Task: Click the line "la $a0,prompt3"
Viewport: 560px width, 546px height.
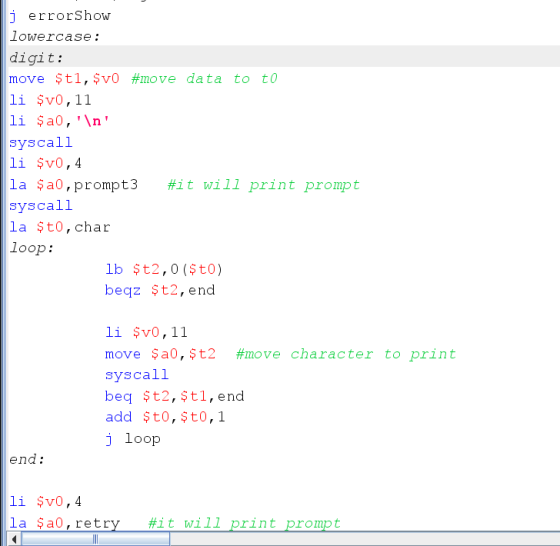Action: [73, 185]
